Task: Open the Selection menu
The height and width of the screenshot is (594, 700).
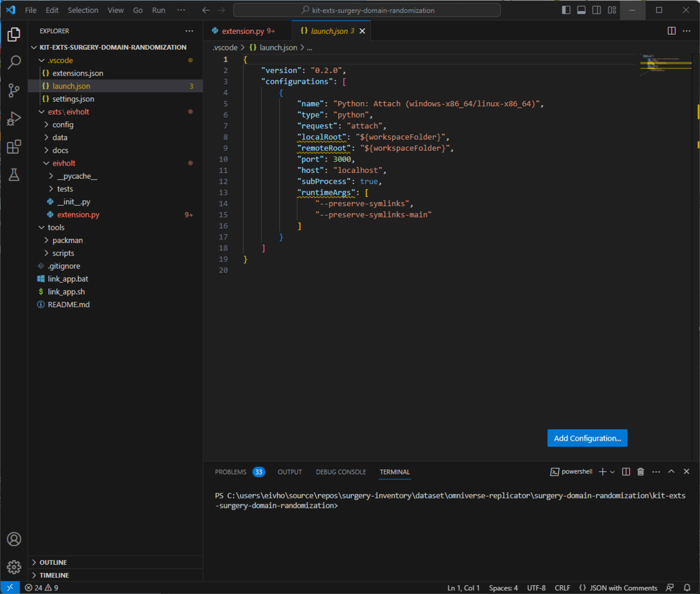Action: point(83,10)
